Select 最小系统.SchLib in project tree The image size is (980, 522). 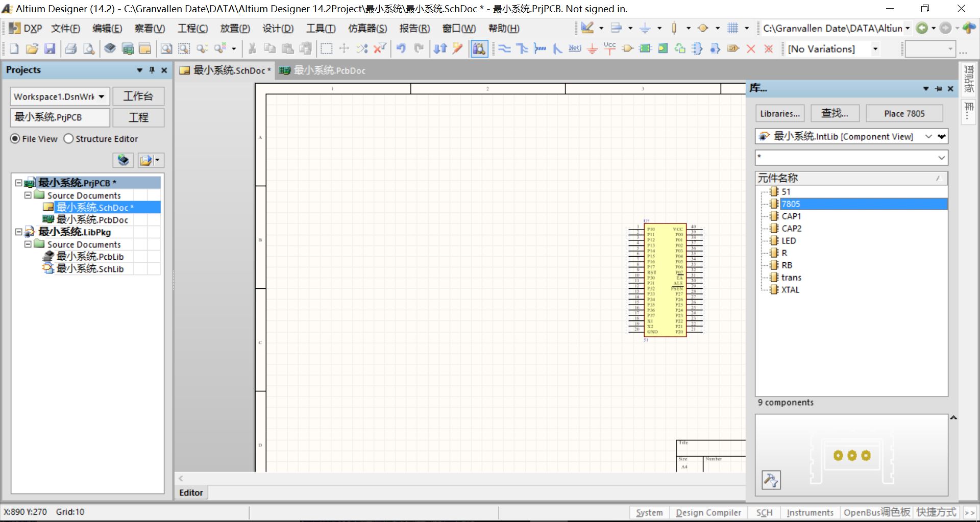point(90,269)
